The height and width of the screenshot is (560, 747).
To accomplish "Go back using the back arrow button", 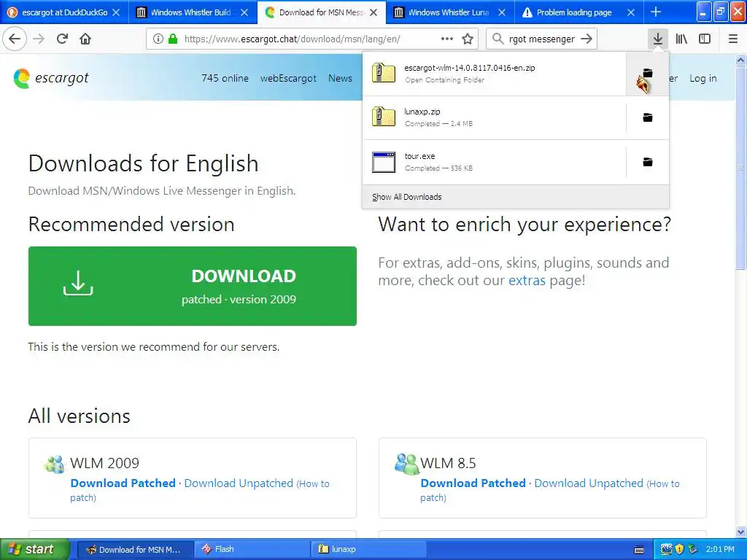I will 15,39.
